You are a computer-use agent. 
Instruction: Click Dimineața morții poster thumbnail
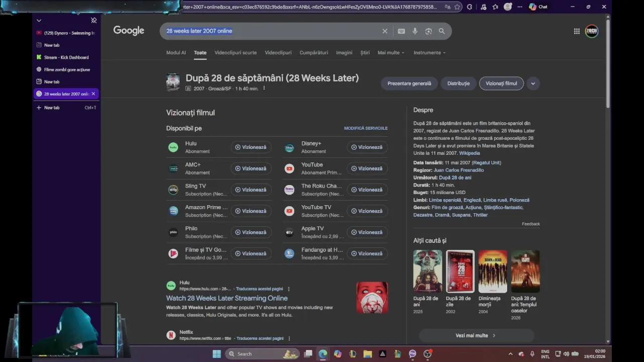coord(493,271)
